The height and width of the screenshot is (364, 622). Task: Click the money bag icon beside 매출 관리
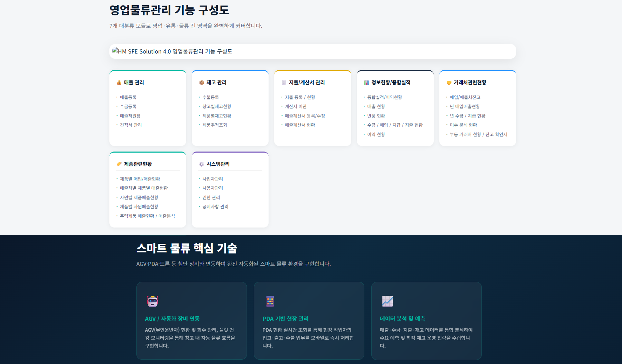pyautogui.click(x=119, y=82)
